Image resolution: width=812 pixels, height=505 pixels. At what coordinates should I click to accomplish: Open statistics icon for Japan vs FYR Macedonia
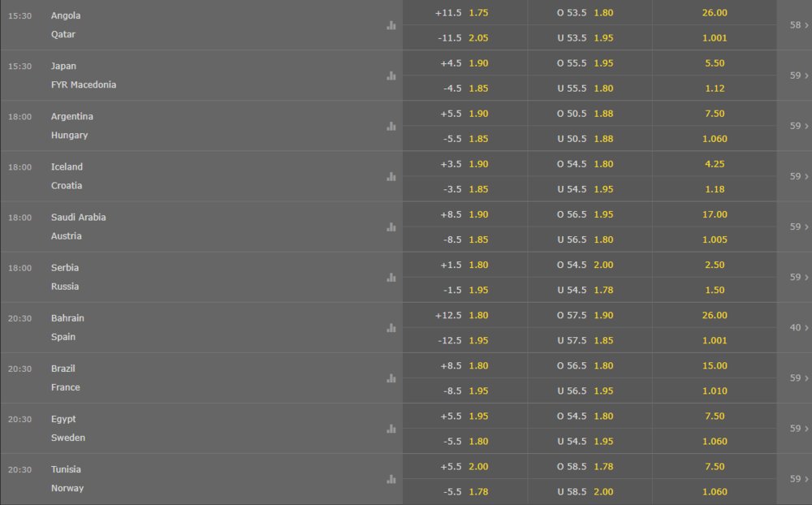(391, 76)
